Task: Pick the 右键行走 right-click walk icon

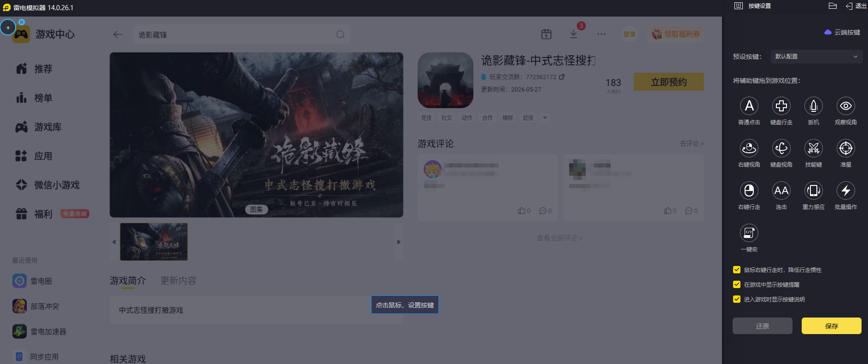Action: pyautogui.click(x=749, y=191)
